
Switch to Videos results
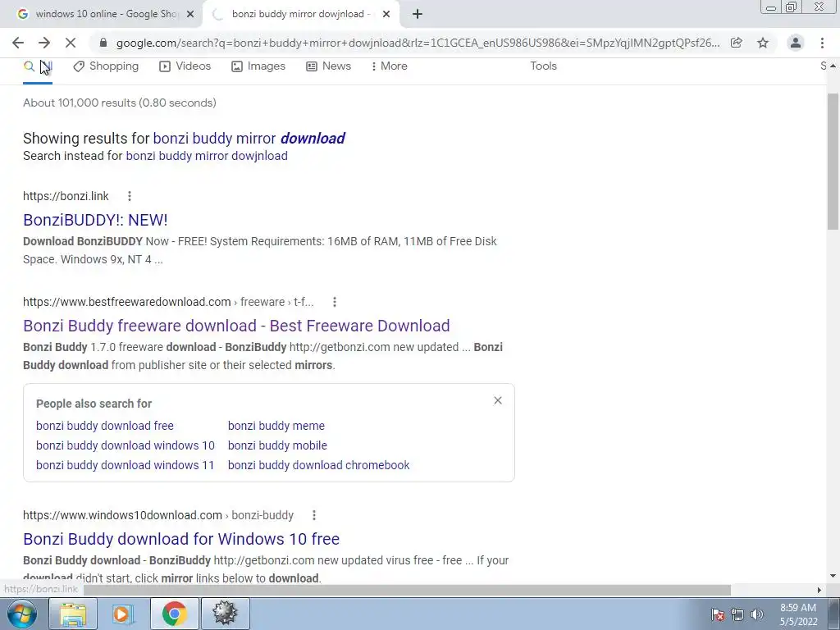point(185,66)
